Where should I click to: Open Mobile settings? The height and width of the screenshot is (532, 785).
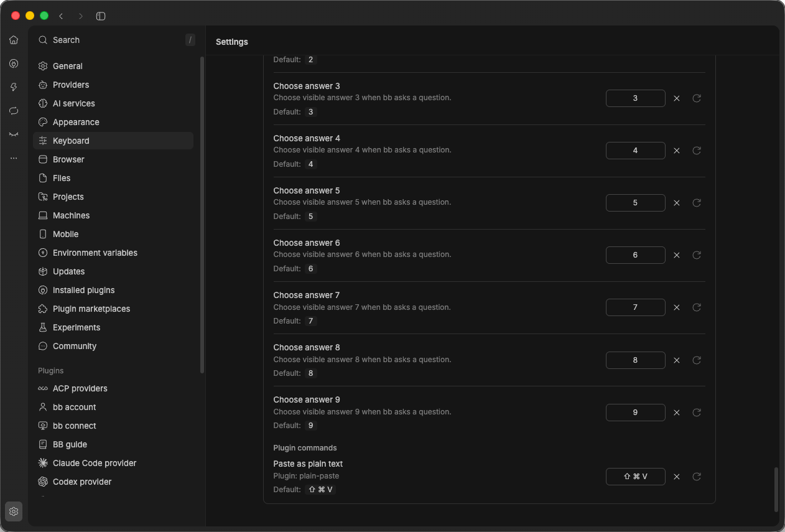tap(113, 234)
